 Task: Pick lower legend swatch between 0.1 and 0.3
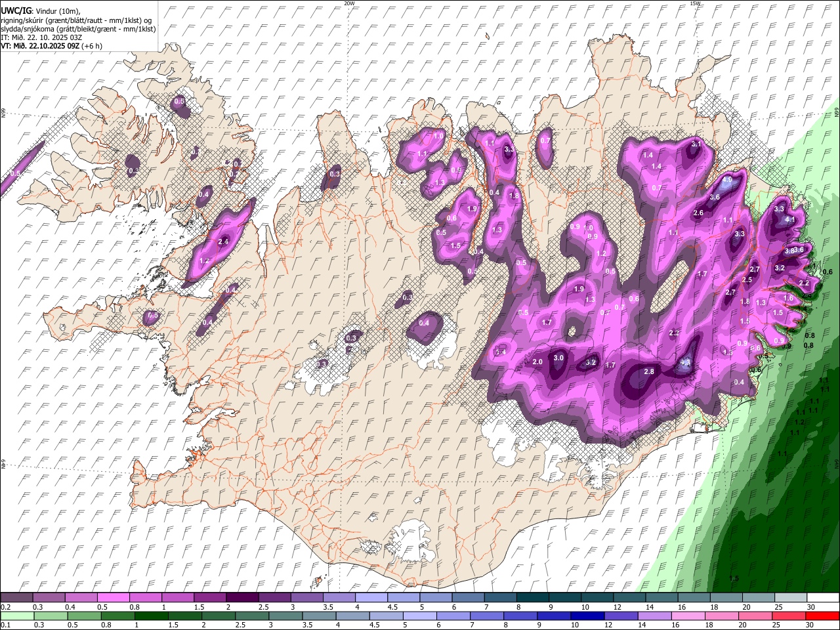pyautogui.click(x=18, y=616)
